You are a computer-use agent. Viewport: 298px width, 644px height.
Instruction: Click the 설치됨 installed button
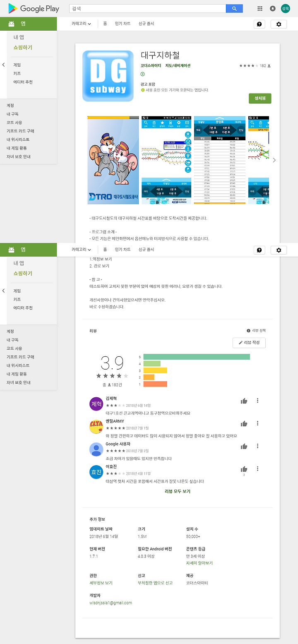coord(260,98)
